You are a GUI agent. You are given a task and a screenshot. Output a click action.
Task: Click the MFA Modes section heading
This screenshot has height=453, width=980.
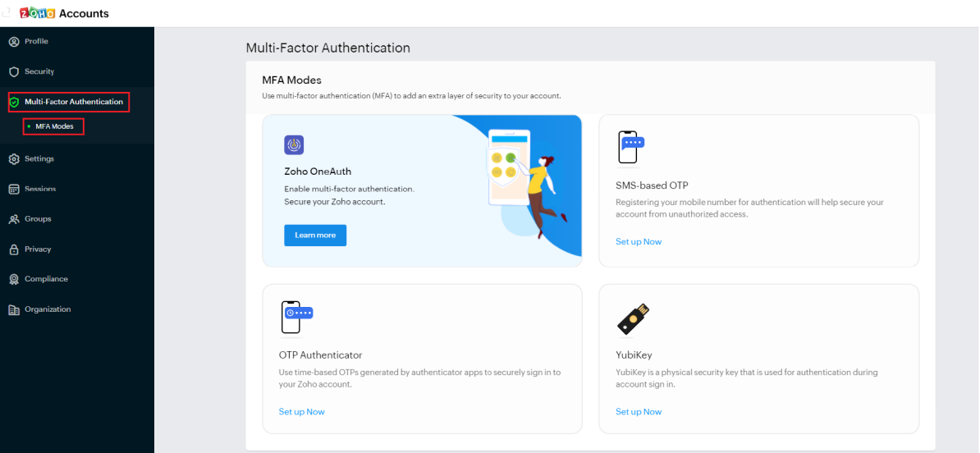pos(291,80)
